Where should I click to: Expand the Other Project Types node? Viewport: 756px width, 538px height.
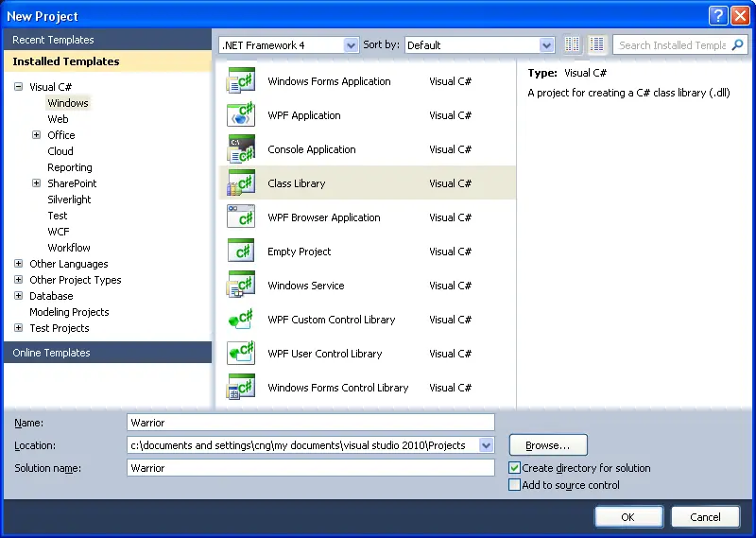[18, 279]
